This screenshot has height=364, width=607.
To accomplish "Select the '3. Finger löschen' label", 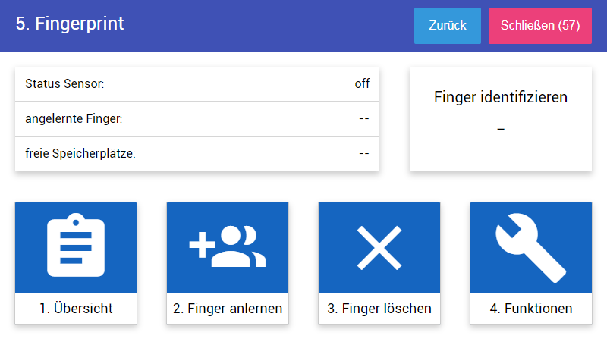I will (379, 309).
